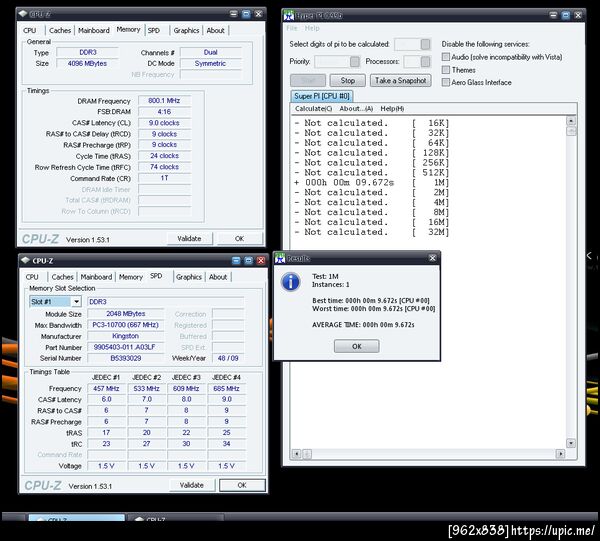The height and width of the screenshot is (541, 600).
Task: Open the About...(A) menu
Action: pos(356,109)
